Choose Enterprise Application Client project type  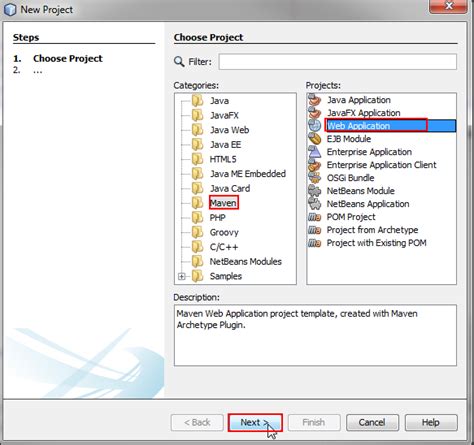click(x=381, y=165)
